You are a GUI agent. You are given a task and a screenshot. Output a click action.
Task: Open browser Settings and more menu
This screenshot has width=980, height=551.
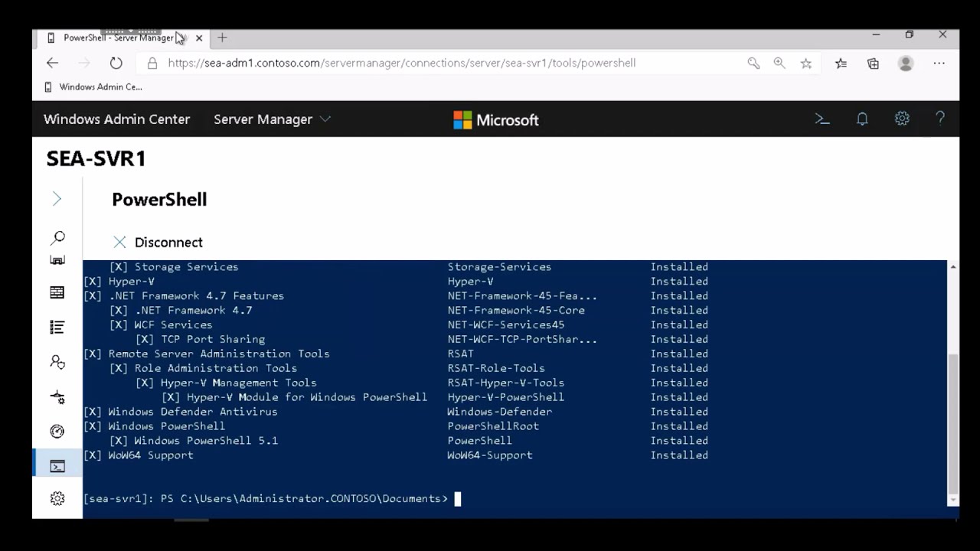(x=939, y=64)
